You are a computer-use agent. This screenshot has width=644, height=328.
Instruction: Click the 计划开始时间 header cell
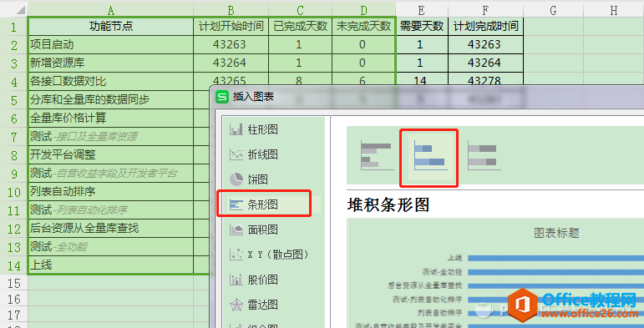coord(231,27)
